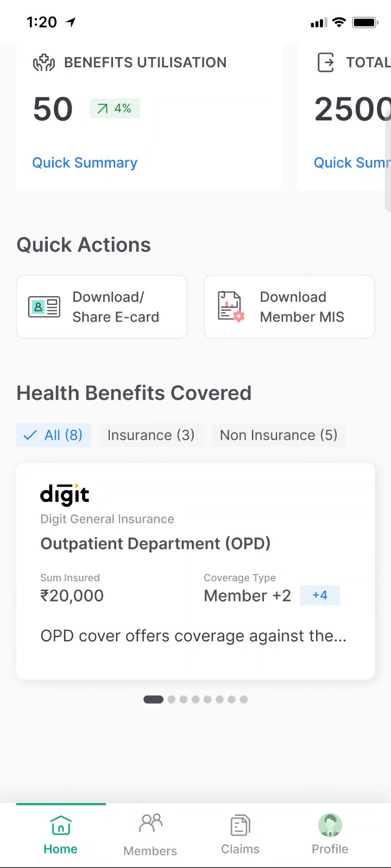Tap the Total card exit icon
Screen dimensions: 391x868
pos(326,62)
